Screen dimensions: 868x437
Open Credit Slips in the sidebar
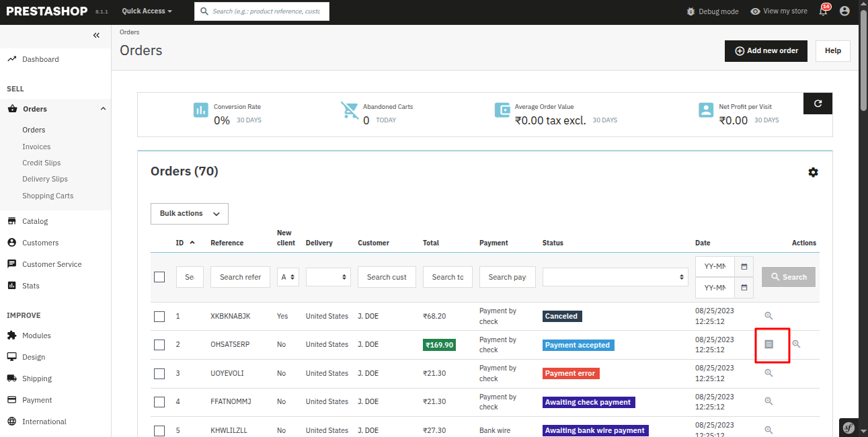coord(42,163)
